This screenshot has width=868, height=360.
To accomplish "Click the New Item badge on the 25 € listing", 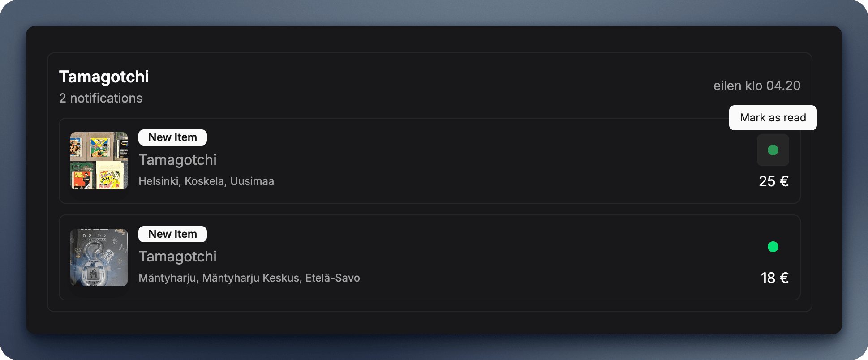I will click(x=172, y=137).
